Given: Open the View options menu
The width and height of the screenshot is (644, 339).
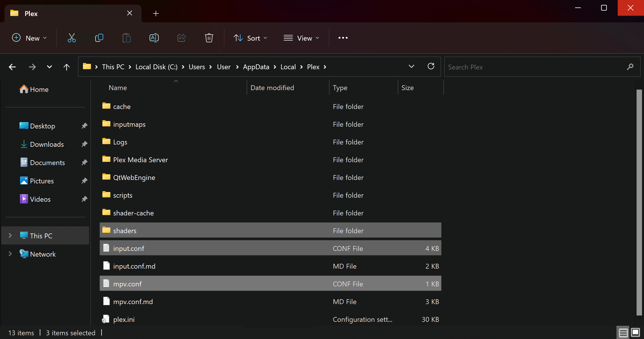Looking at the screenshot, I should coord(301,38).
